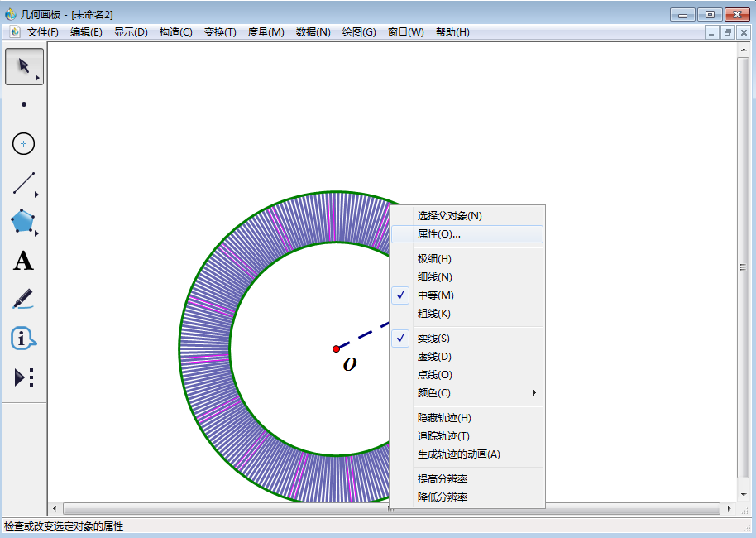The width and height of the screenshot is (756, 538).
Task: Select the Arrow selection tool
Action: tap(24, 66)
